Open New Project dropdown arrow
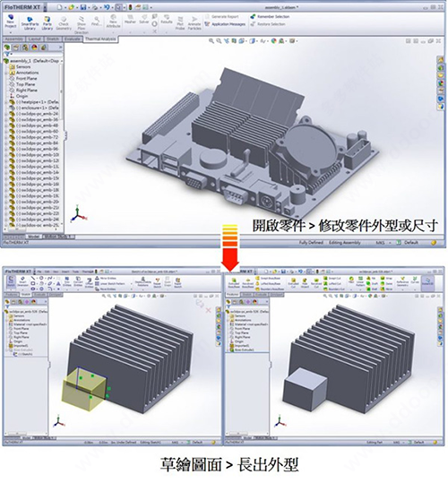Screen dimensions: 448x483 click(x=11, y=31)
